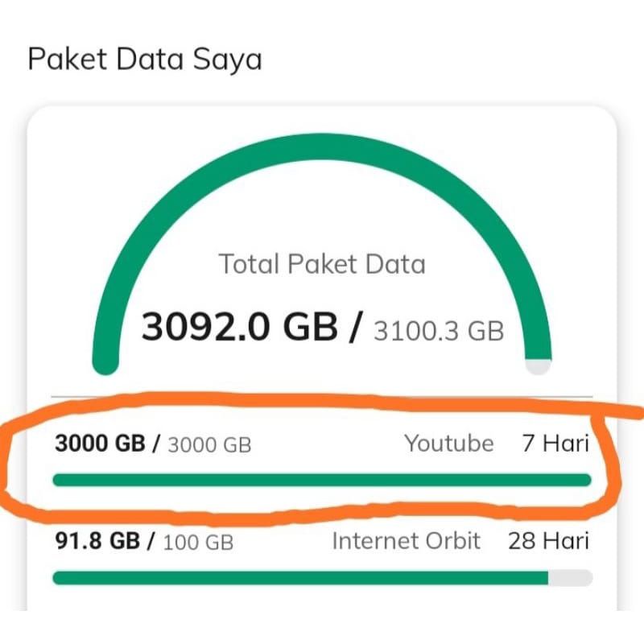Tap the Youtube package progress bar
The width and height of the screenshot is (644, 644).
(322, 480)
